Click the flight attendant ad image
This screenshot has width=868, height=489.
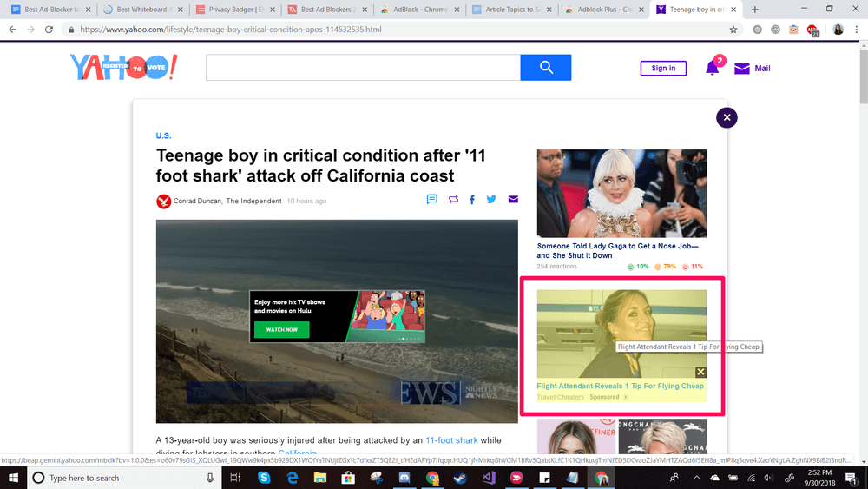[621, 334]
